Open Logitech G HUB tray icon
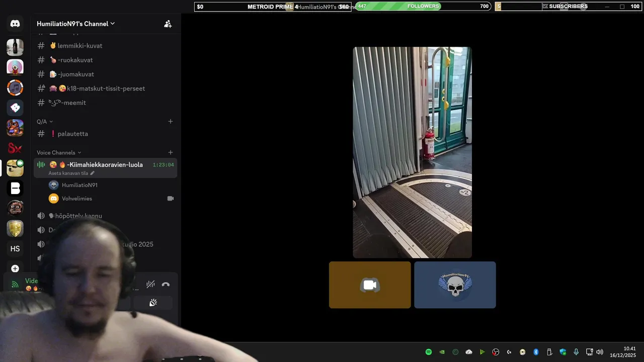The height and width of the screenshot is (362, 644). coord(509,352)
